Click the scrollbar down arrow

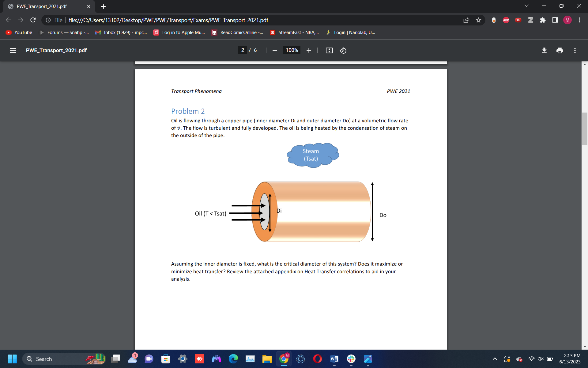[585, 347]
